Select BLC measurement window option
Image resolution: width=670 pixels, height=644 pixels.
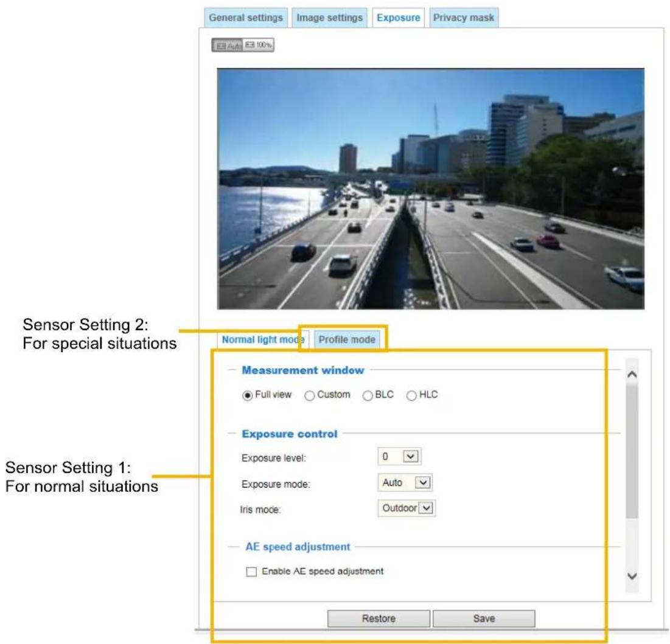pos(368,395)
